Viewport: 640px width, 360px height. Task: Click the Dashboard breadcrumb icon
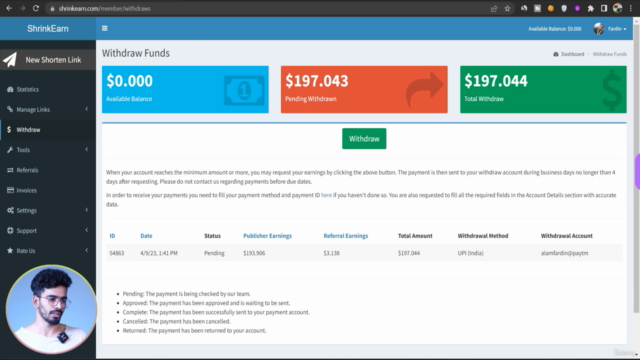pyautogui.click(x=556, y=54)
